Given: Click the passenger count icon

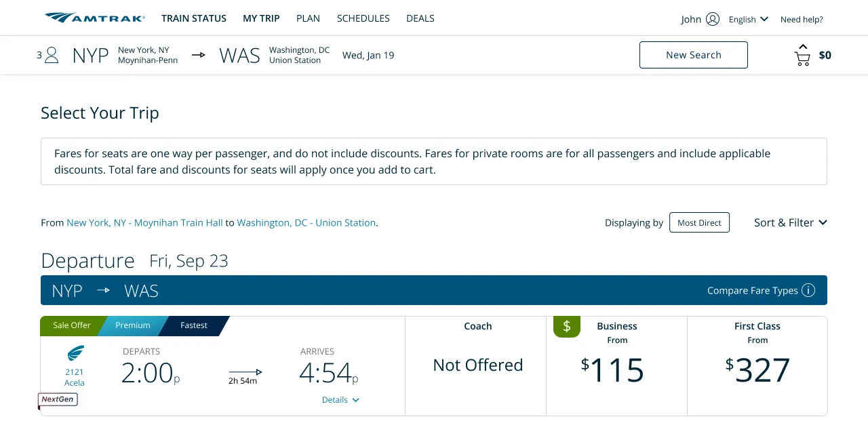Looking at the screenshot, I should [x=52, y=56].
